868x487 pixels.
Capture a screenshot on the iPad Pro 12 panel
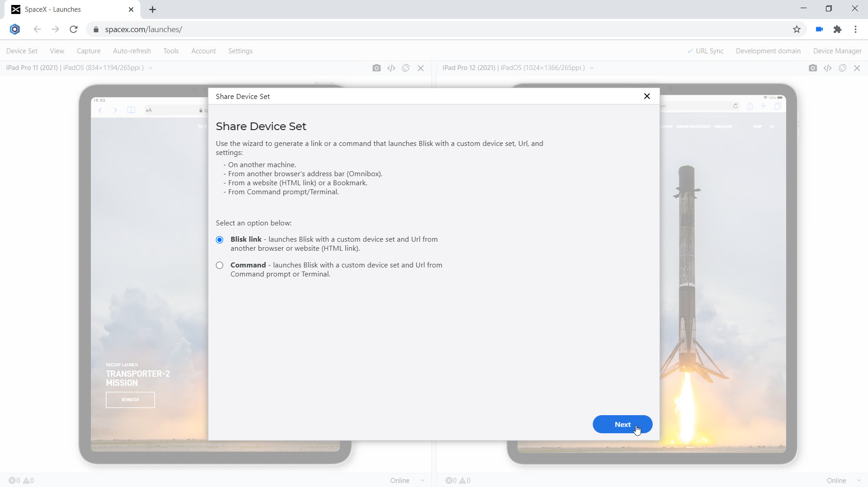(x=813, y=68)
